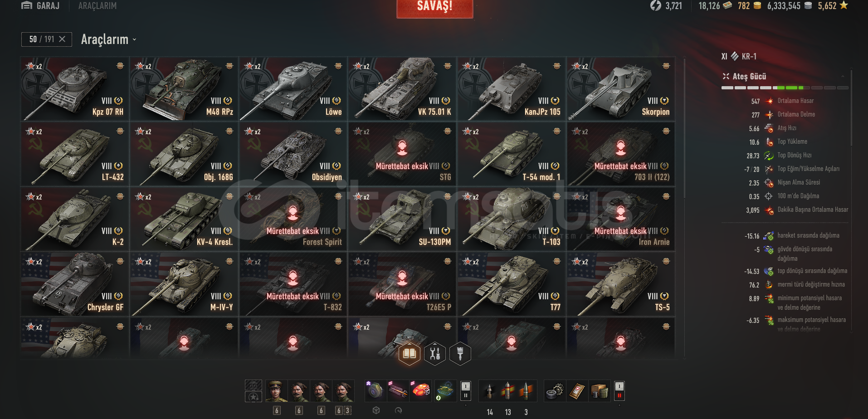Select the Löwe tank thumbnail

coord(293,88)
